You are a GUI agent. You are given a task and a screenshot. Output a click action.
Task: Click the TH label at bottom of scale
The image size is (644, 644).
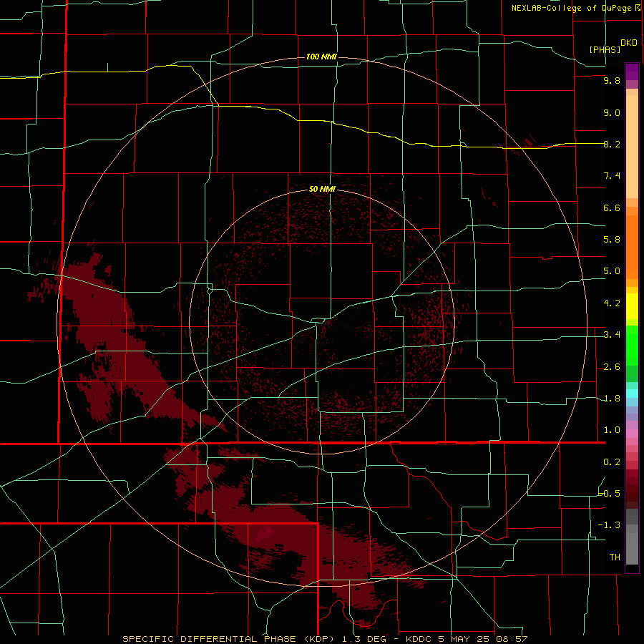[x=615, y=557]
